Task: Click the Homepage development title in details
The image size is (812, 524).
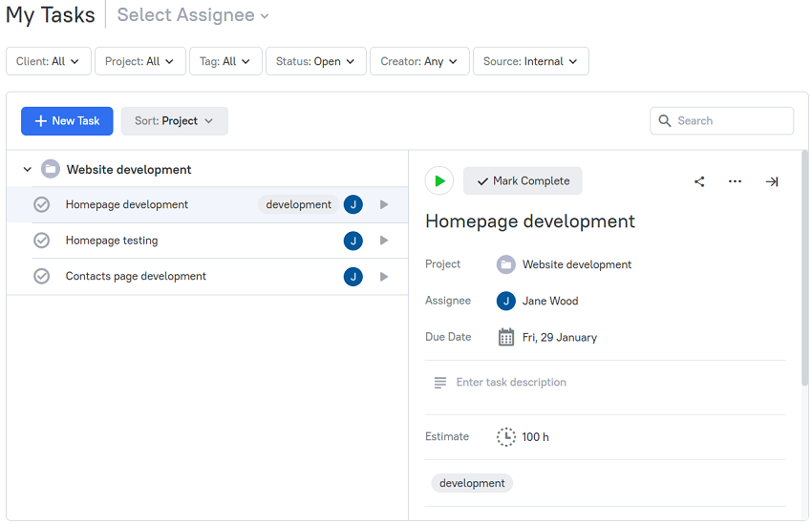Action: [x=530, y=221]
